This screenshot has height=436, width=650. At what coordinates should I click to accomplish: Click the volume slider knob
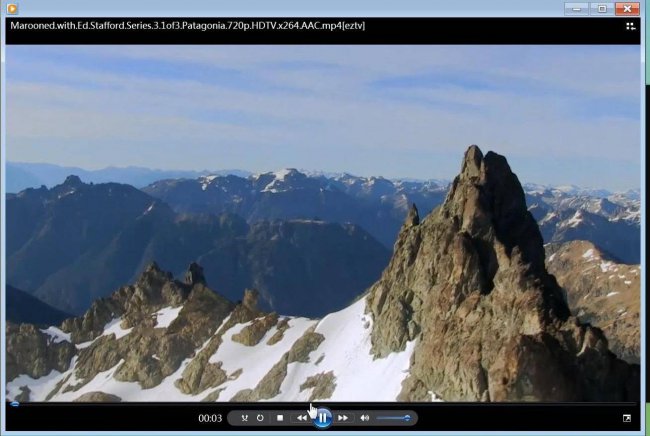pyautogui.click(x=407, y=418)
